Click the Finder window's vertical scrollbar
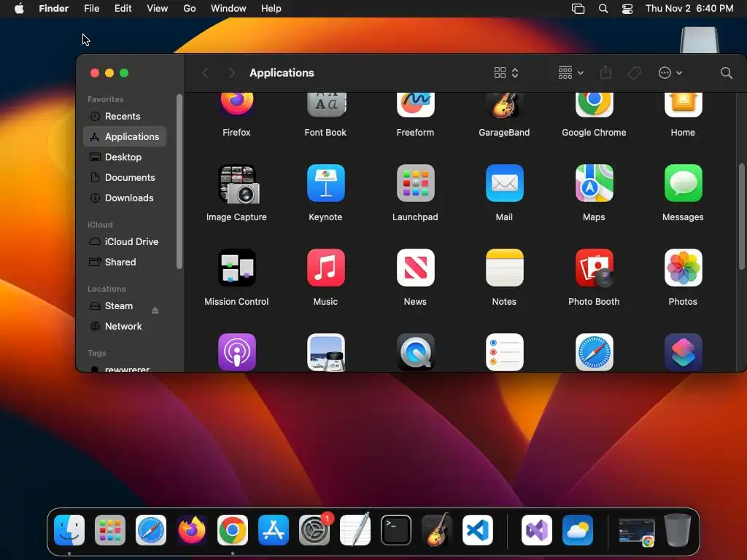The height and width of the screenshot is (560, 747). click(x=741, y=217)
